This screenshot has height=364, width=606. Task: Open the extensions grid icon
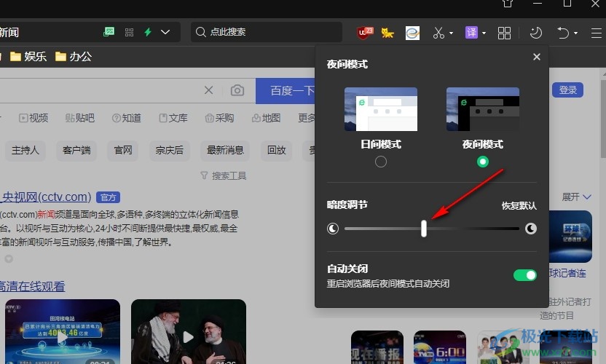(x=504, y=33)
